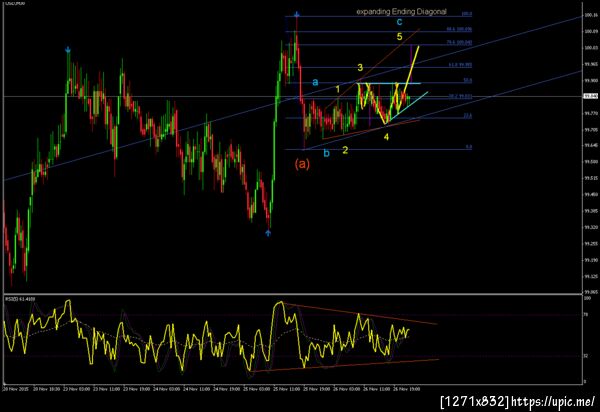600x412 pixels.
Task: Select the blue wave label "a"
Action: (315, 82)
